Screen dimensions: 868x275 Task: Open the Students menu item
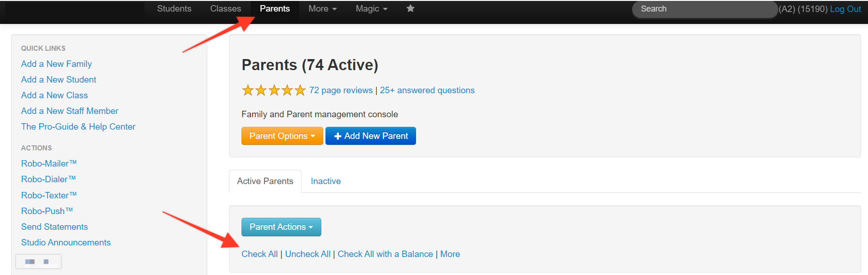pos(174,9)
